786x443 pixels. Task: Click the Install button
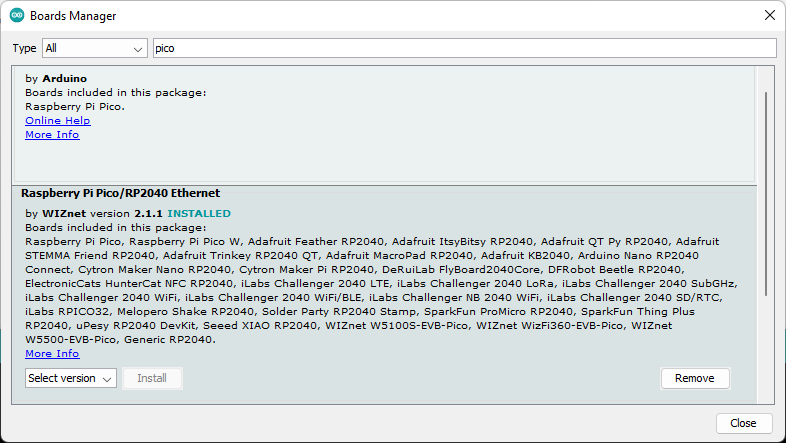pos(152,378)
